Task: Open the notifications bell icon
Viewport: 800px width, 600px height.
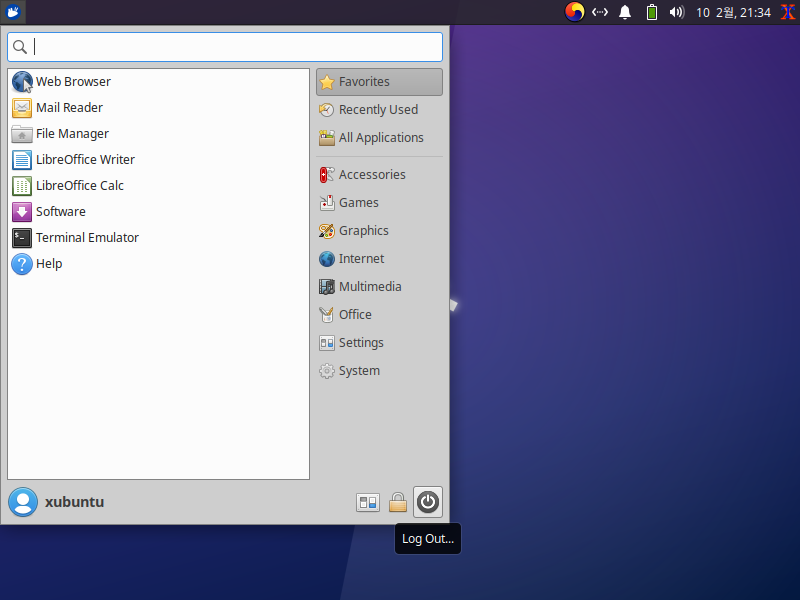Action: [x=625, y=12]
